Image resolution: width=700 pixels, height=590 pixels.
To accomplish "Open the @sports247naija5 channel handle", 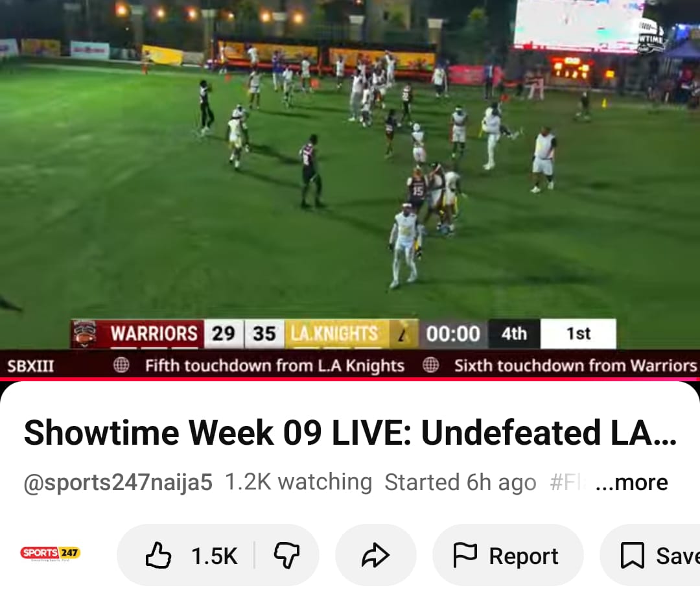I will [118, 483].
